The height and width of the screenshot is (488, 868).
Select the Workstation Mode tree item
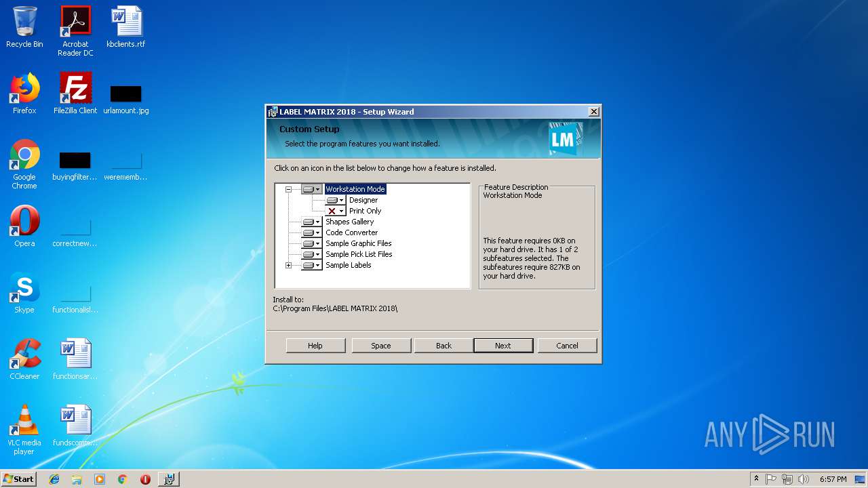pyautogui.click(x=355, y=189)
